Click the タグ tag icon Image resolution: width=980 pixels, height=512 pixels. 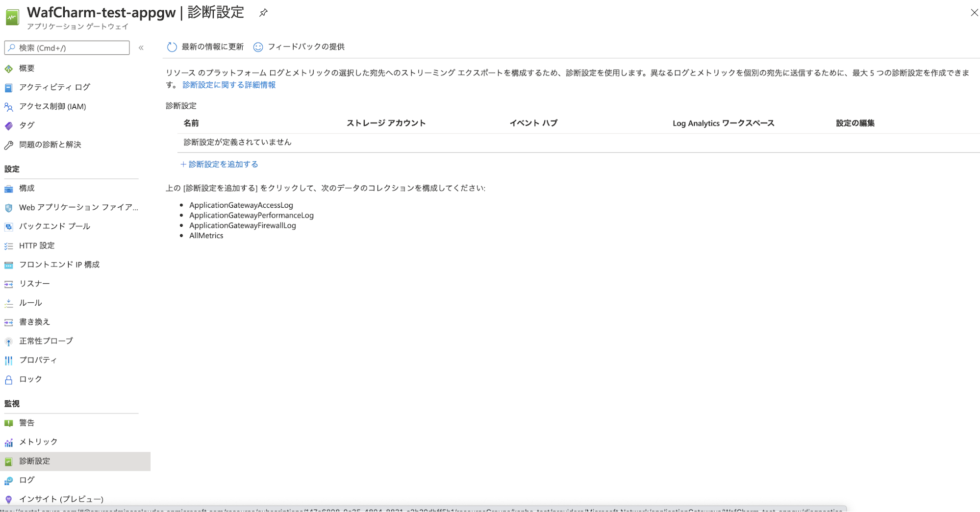[9, 126]
